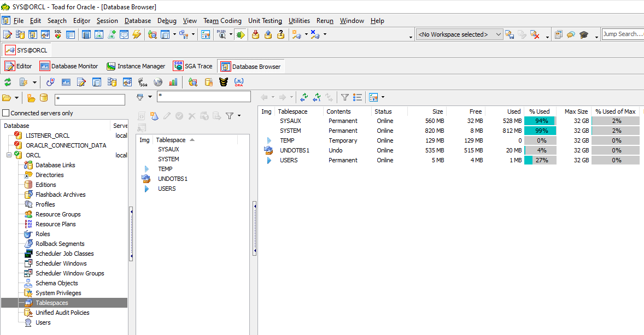644x335 pixels.
Task: Click the green flask toolbar icon
Action: (x=99, y=35)
